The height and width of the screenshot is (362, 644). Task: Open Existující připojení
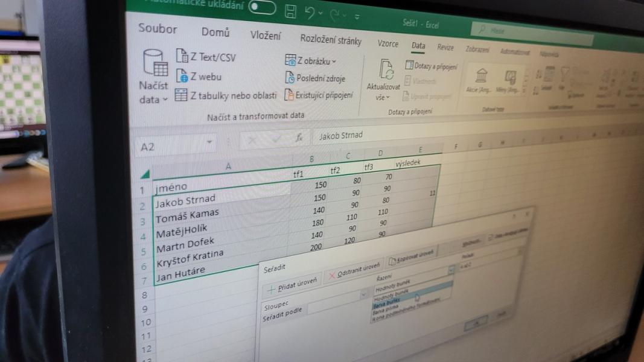[x=319, y=95]
